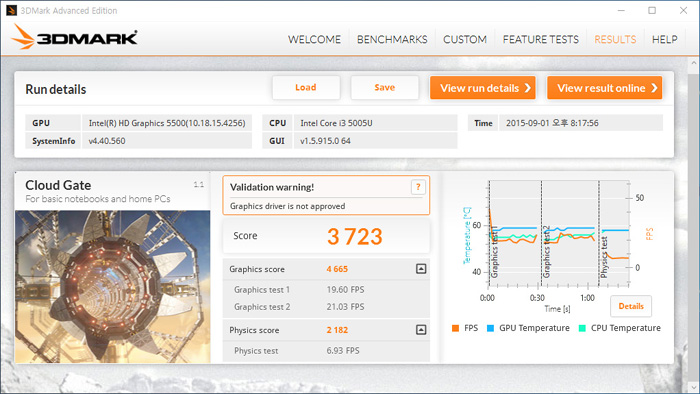Open the Help tab

(664, 39)
